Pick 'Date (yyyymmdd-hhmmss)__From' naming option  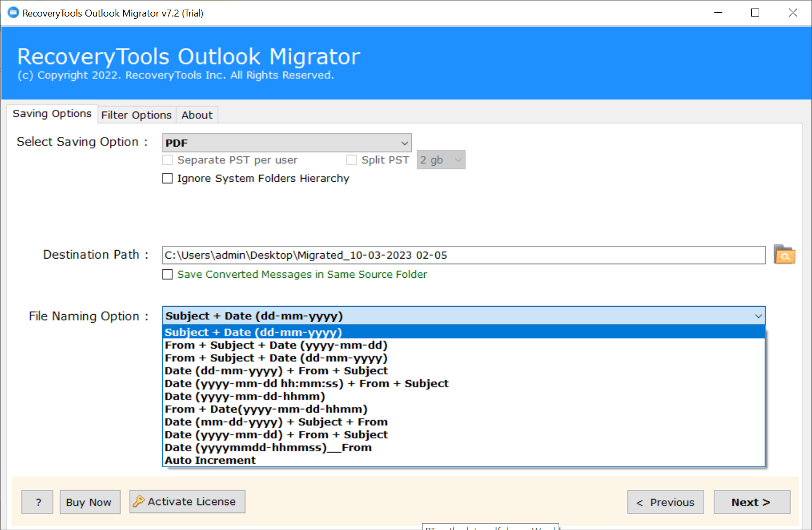coord(464,447)
